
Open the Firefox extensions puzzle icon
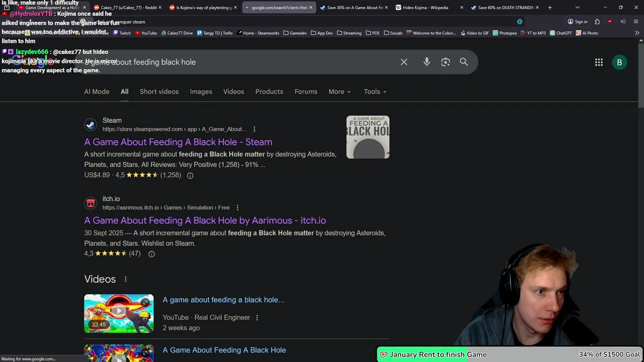(597, 22)
